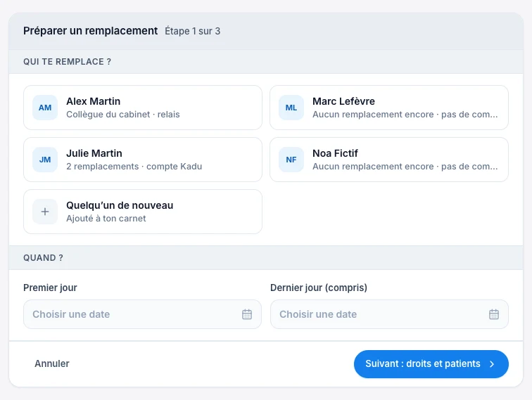532x400 pixels.
Task: Click the NF avatar badge
Action: pos(291,160)
